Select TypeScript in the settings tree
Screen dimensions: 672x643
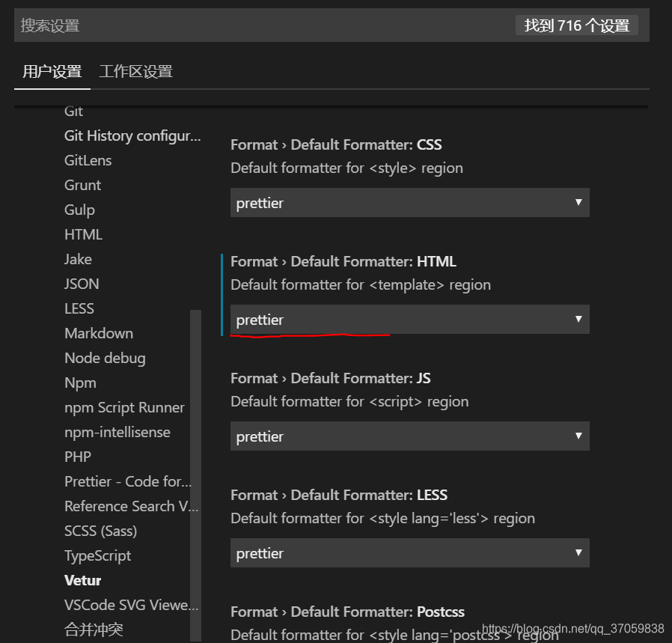98,556
